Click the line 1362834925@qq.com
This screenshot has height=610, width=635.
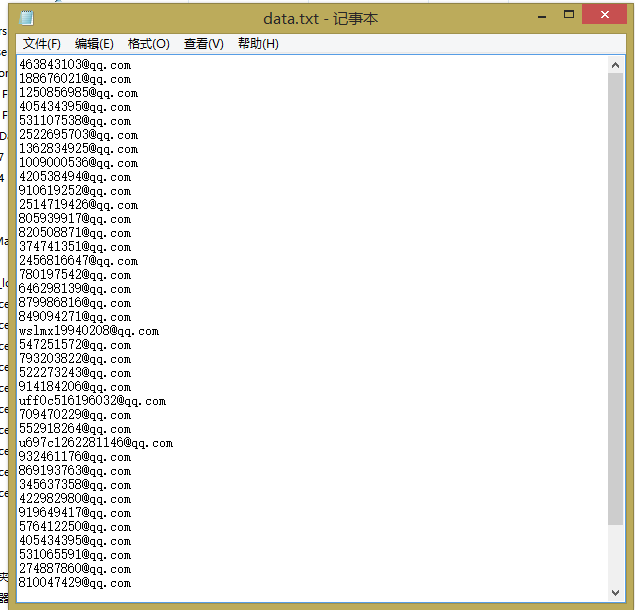tap(79, 149)
